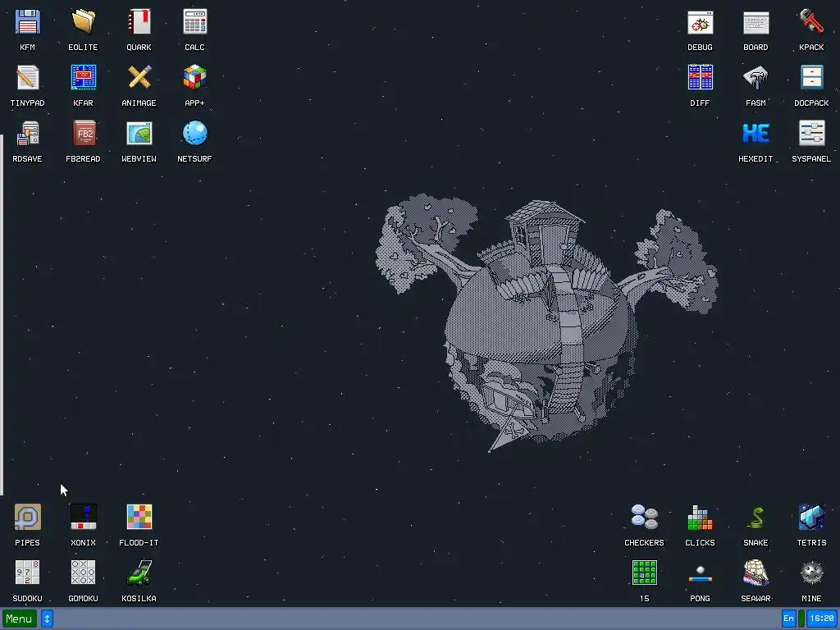Open the DEBUG bug icon
Viewport: 840px width, 630px height.
(701, 22)
